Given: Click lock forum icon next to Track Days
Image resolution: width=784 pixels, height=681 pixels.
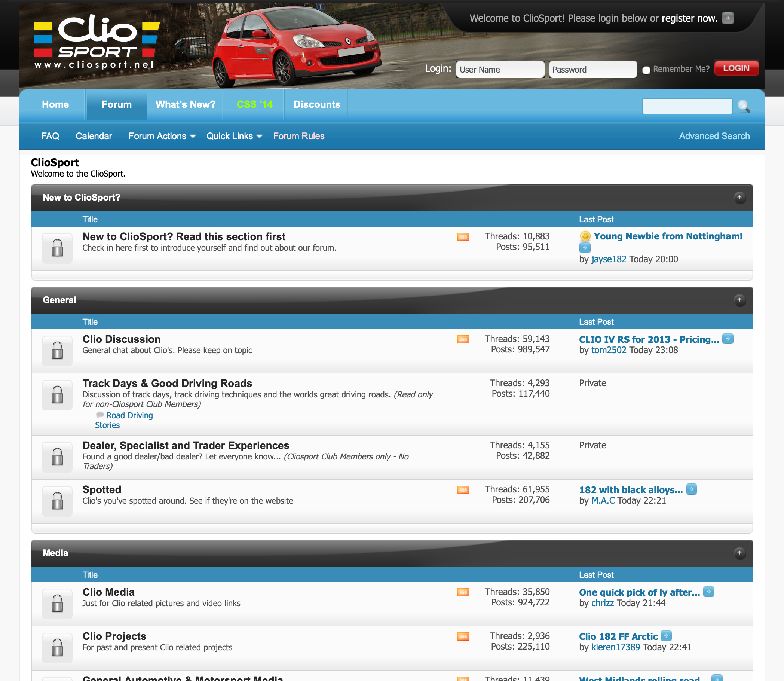Looking at the screenshot, I should [57, 395].
